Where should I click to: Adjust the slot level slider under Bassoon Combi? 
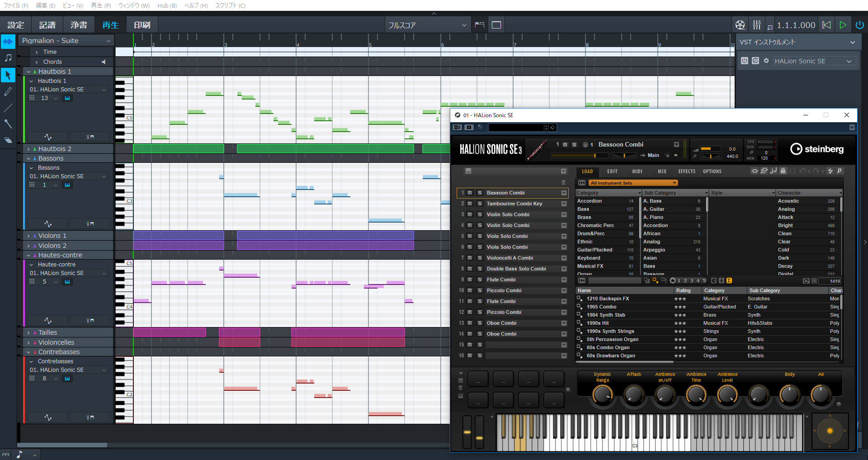coord(579,155)
